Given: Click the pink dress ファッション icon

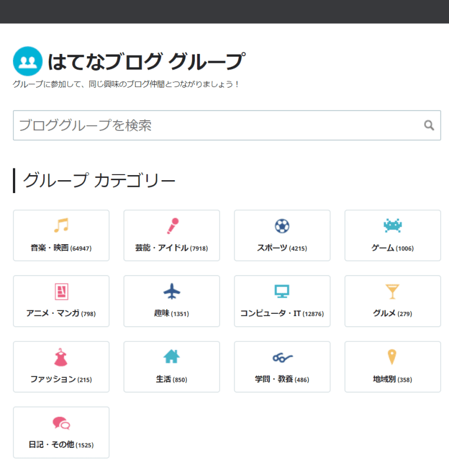Looking at the screenshot, I should point(61,357).
